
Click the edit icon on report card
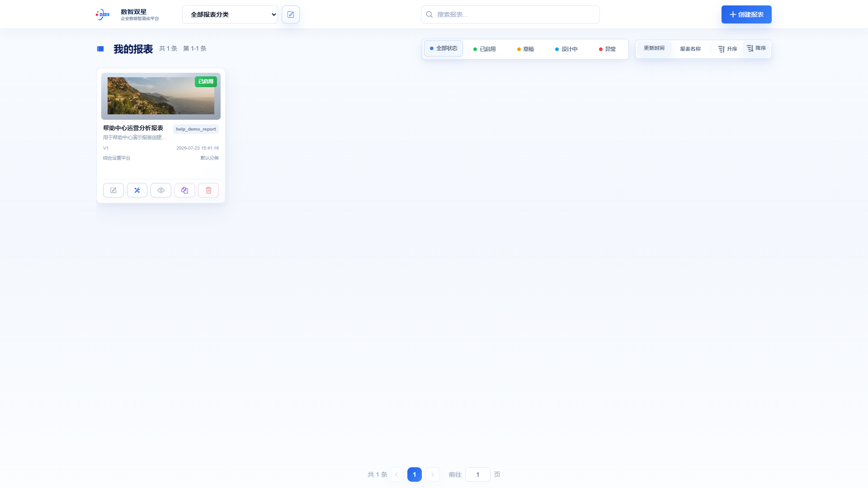coord(113,190)
